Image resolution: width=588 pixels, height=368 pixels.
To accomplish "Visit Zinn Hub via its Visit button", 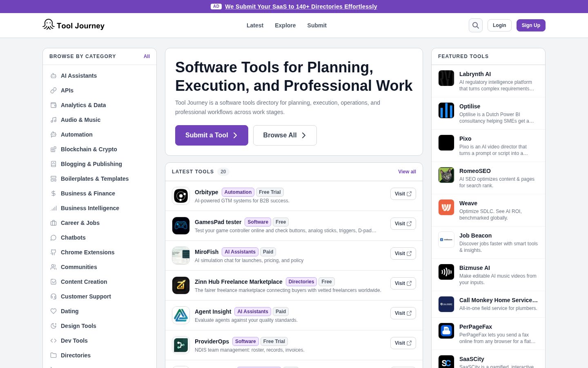I will [403, 283].
